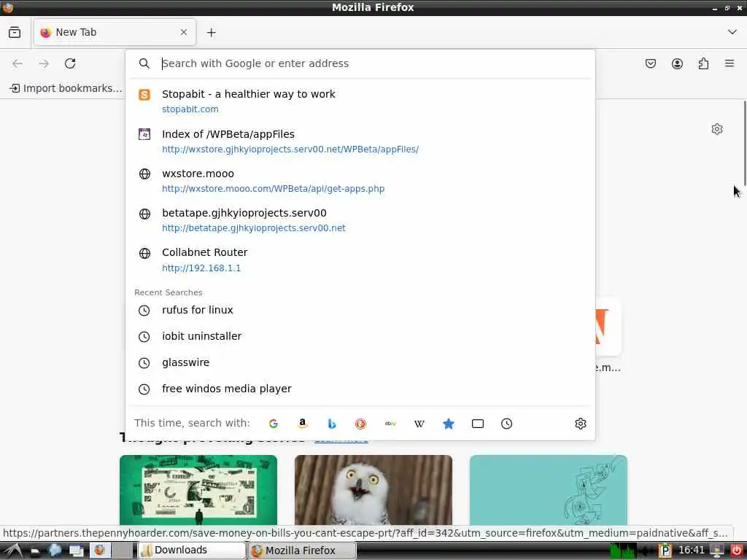Go back one page
The width and height of the screenshot is (747, 560).
point(18,63)
